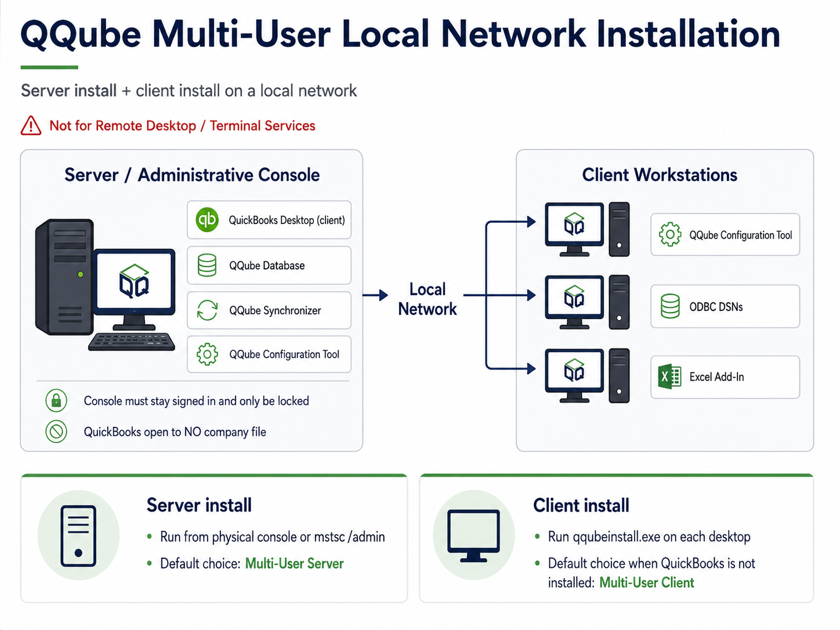Click the Local Network label
The width and height of the screenshot is (840, 630).
(428, 299)
